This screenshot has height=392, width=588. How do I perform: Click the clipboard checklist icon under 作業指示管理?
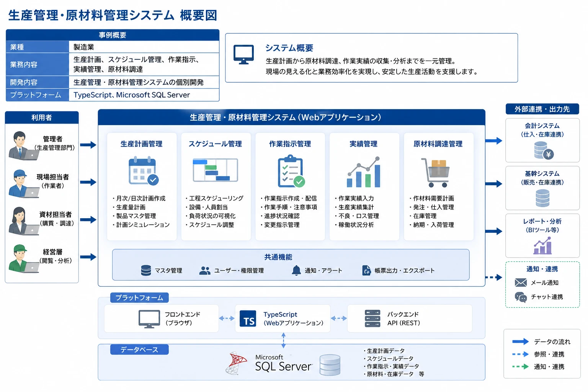point(291,171)
